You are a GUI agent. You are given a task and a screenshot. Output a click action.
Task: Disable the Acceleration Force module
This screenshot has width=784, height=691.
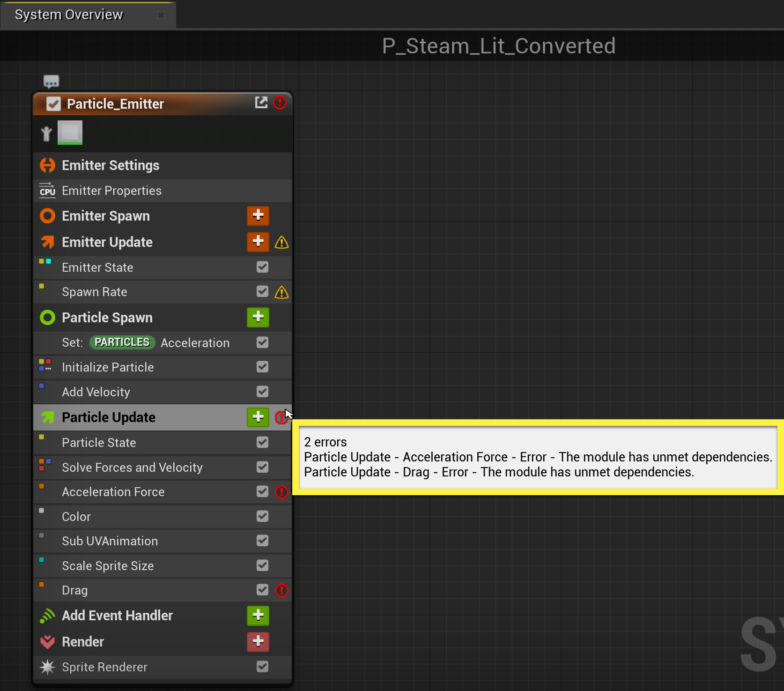(262, 491)
